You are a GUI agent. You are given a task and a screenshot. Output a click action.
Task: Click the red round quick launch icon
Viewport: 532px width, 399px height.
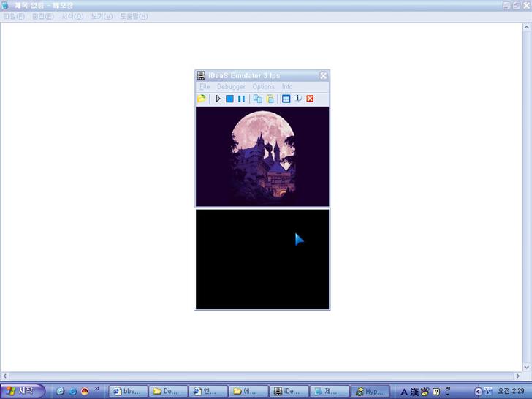coord(85,391)
